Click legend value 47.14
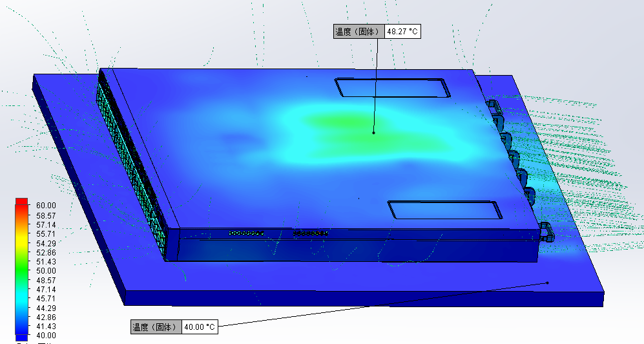The height and width of the screenshot is (344, 644). pyautogui.click(x=46, y=289)
